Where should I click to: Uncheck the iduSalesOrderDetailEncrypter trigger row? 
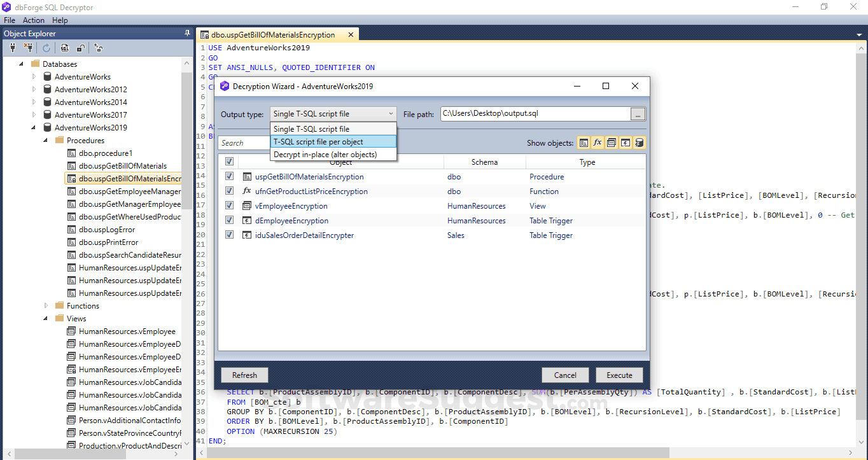[x=229, y=235]
